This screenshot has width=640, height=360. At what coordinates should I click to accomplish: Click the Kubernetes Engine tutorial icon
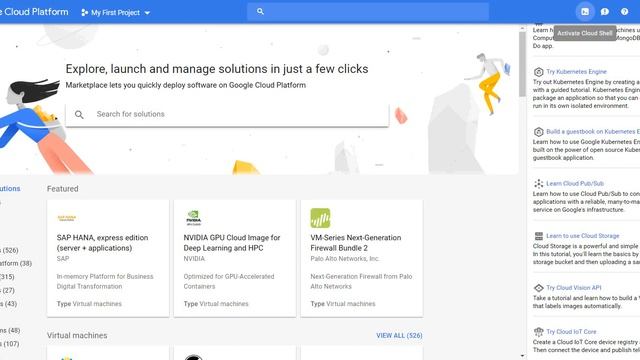click(x=538, y=72)
